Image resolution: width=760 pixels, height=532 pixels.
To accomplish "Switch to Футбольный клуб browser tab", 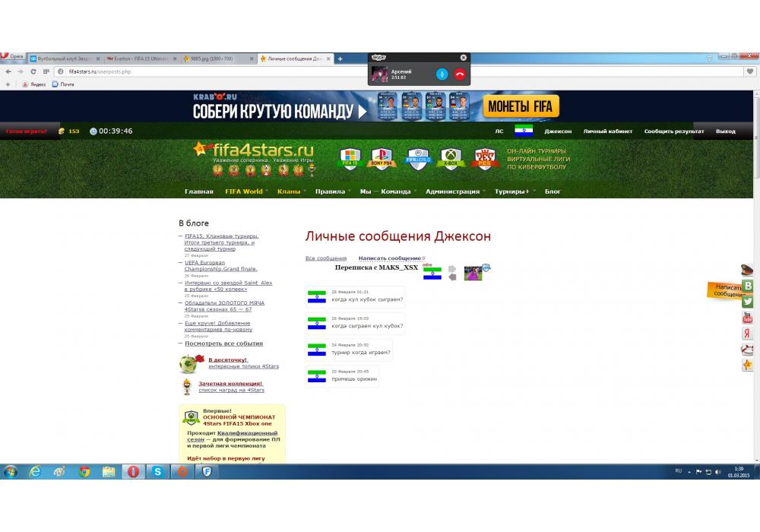I will (x=64, y=59).
